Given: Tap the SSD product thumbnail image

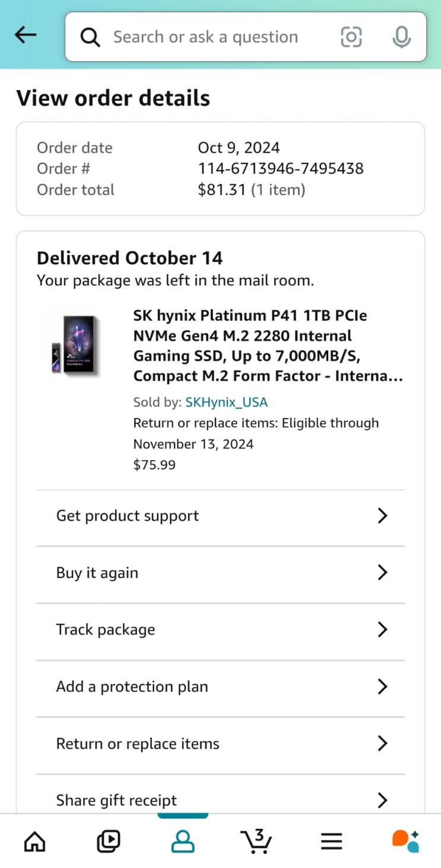Looking at the screenshot, I should tap(76, 344).
